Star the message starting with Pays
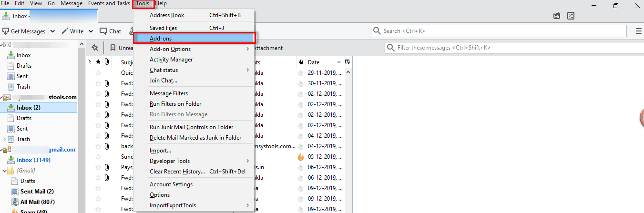 point(98,167)
